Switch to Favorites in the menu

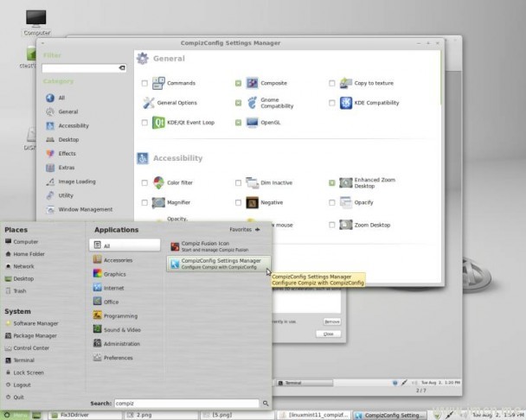click(x=245, y=230)
